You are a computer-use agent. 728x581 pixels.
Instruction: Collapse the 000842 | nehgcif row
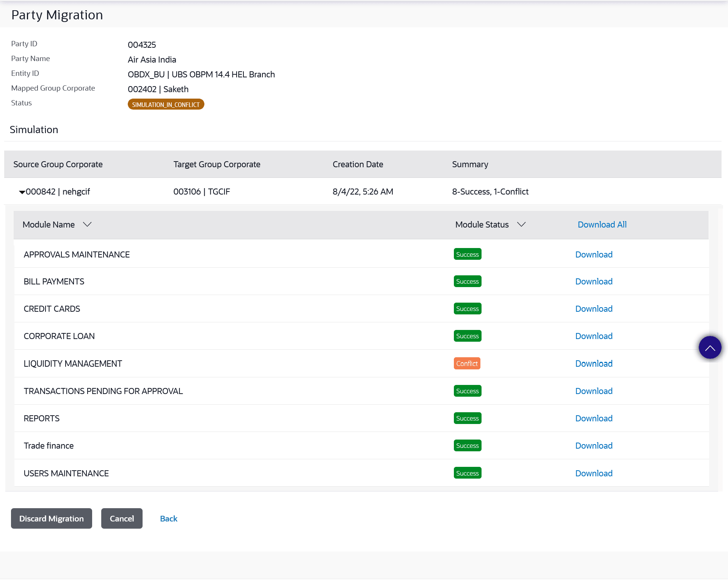pyautogui.click(x=22, y=192)
